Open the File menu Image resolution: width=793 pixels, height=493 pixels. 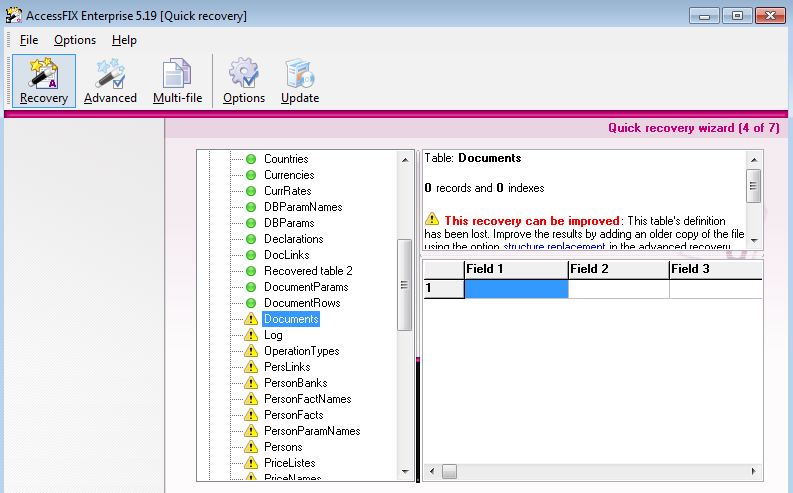pyautogui.click(x=29, y=40)
